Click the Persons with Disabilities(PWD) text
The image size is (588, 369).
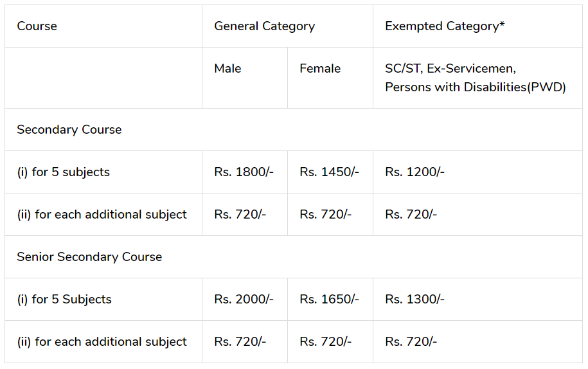(475, 87)
